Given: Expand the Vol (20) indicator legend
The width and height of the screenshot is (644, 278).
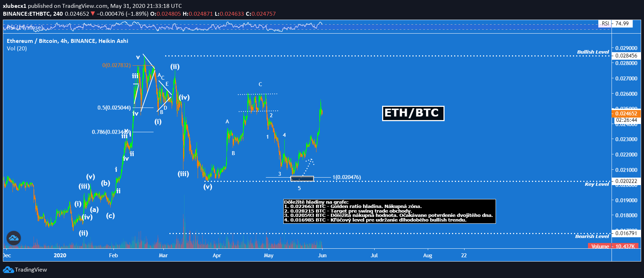Looking at the screenshot, I should (x=17, y=49).
